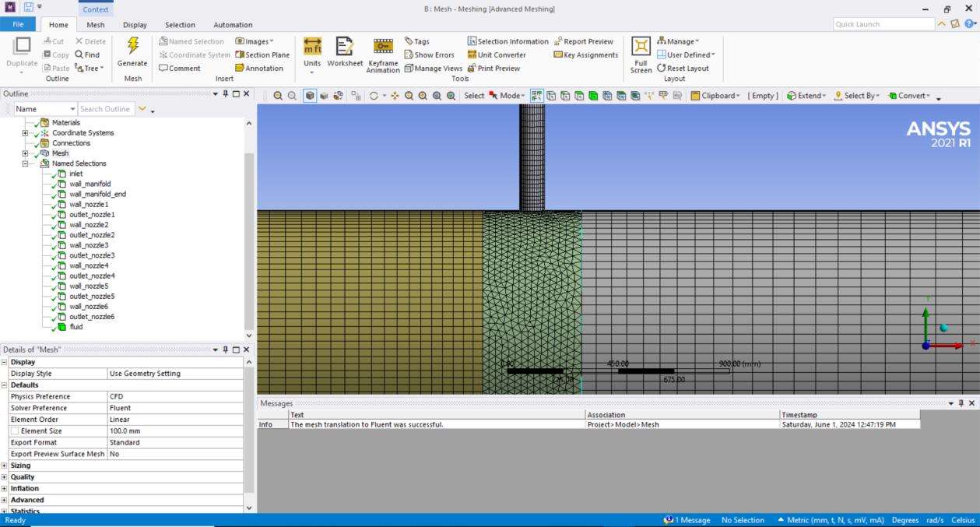Viewport: 980px width, 527px height.
Task: Toggle auto-hide pin on Messages panel
Action: [x=961, y=403]
